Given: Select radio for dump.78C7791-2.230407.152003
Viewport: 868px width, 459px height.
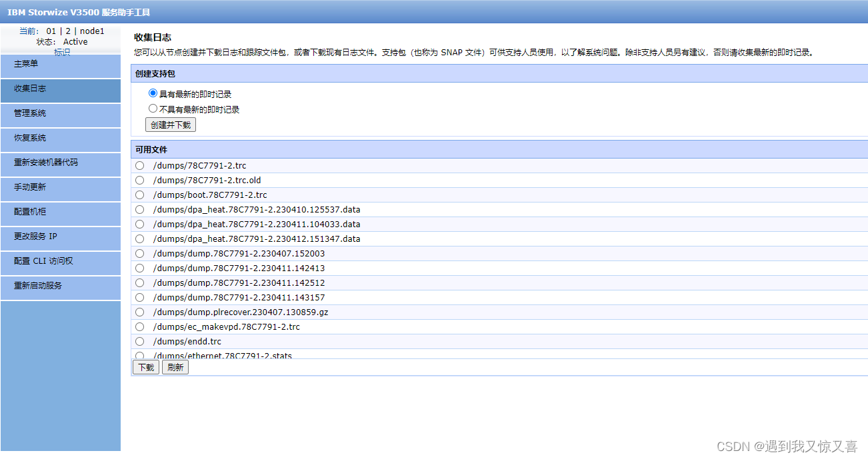Looking at the screenshot, I should [x=139, y=253].
